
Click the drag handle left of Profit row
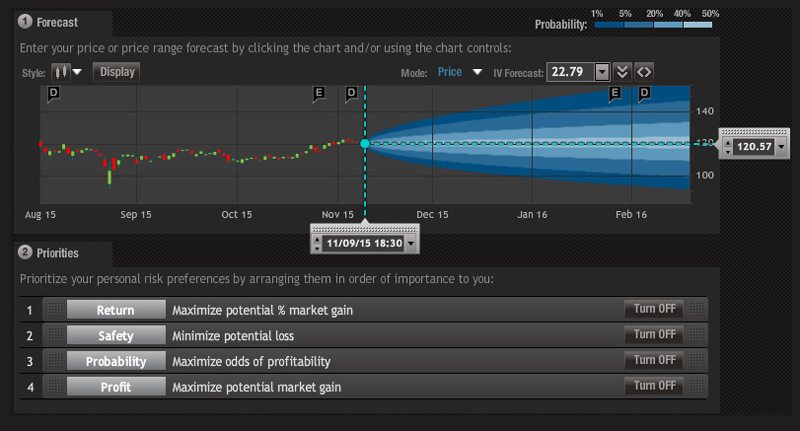(54, 386)
